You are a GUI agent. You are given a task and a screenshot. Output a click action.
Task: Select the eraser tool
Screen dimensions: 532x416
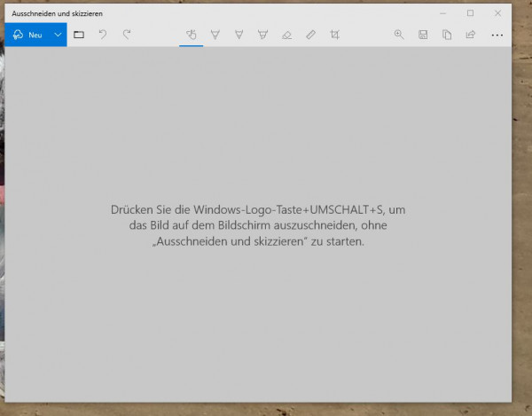[286, 35]
